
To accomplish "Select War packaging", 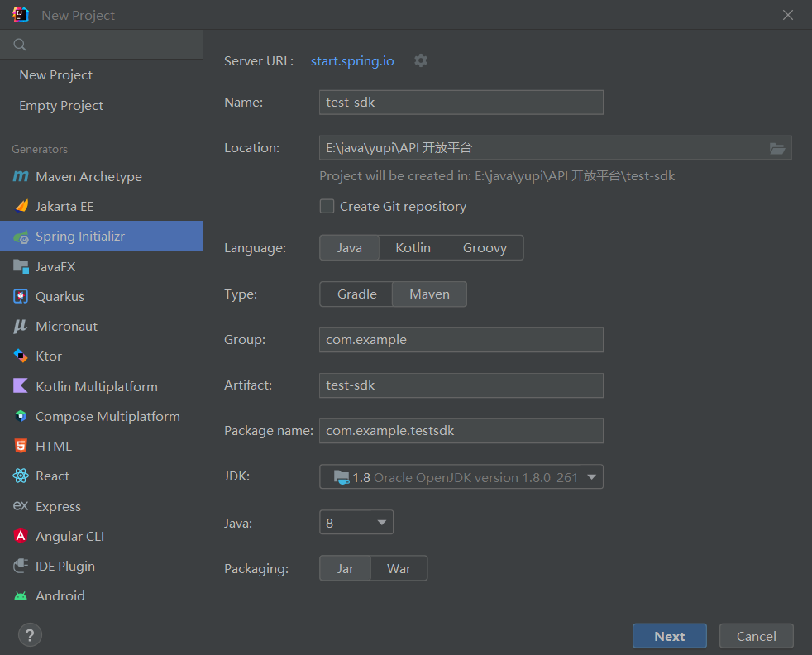I will click(399, 568).
